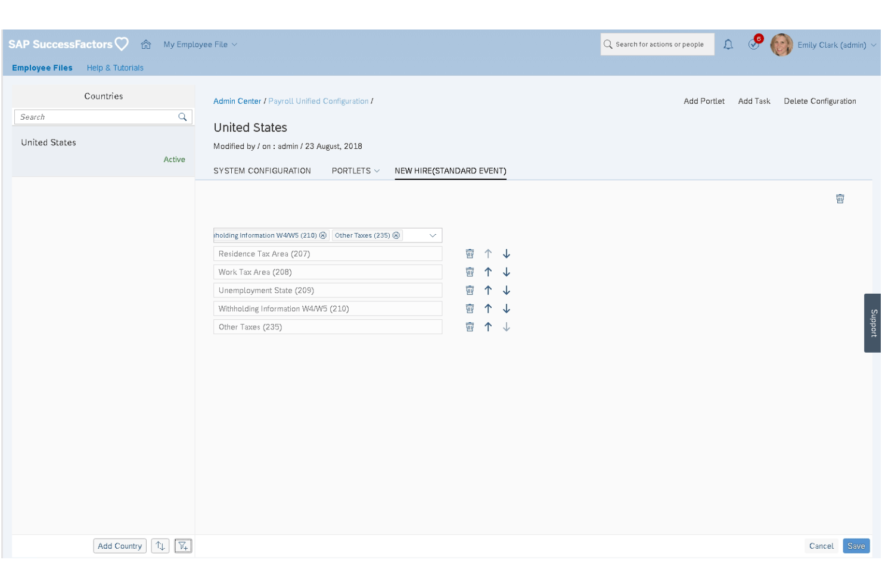Move Withholding Information W4/W5 (210) up
882x588 pixels.
[x=488, y=309]
